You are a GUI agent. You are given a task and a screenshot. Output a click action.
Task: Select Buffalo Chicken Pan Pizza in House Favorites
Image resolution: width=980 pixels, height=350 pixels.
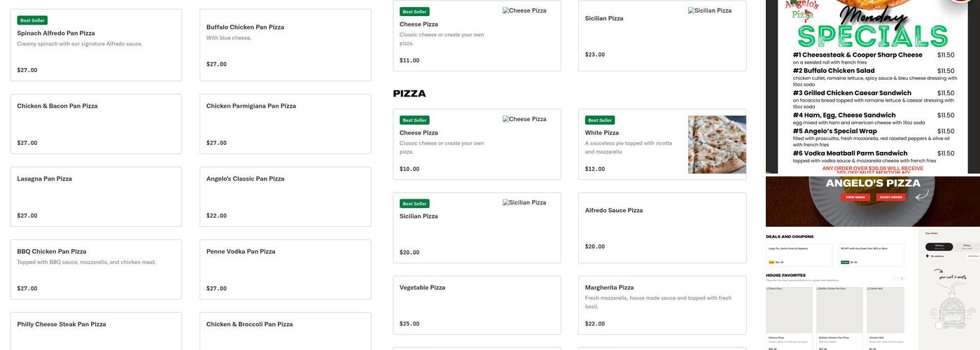click(839, 318)
